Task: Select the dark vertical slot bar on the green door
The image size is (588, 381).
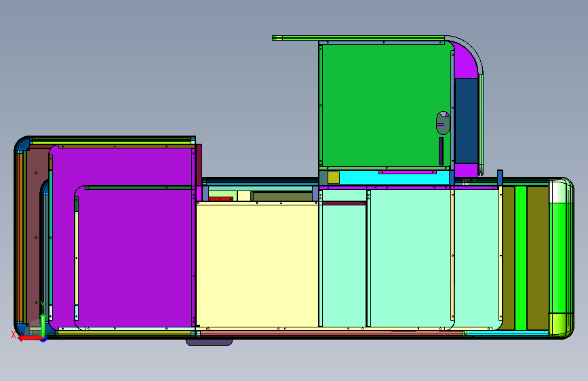Action: 441,151
